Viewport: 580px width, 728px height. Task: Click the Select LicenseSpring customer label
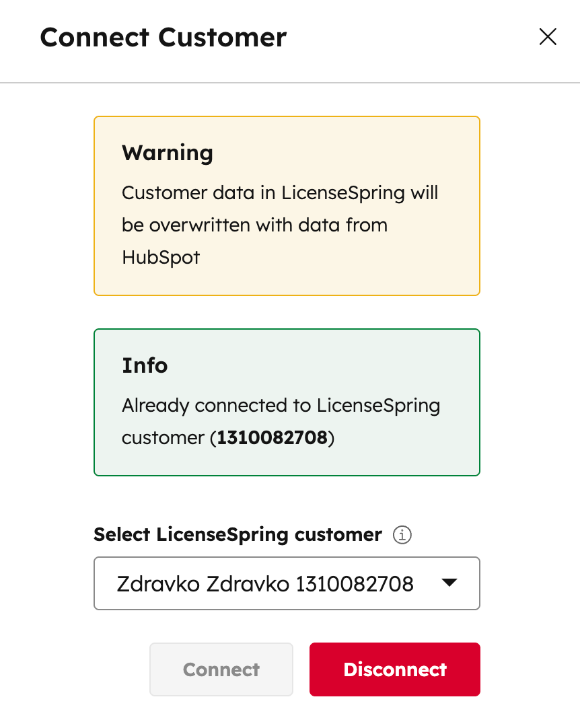238,535
